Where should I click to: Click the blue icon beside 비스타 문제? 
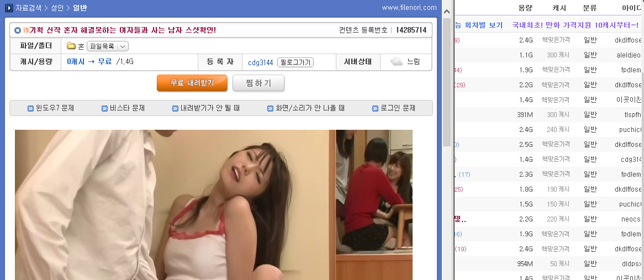105,108
